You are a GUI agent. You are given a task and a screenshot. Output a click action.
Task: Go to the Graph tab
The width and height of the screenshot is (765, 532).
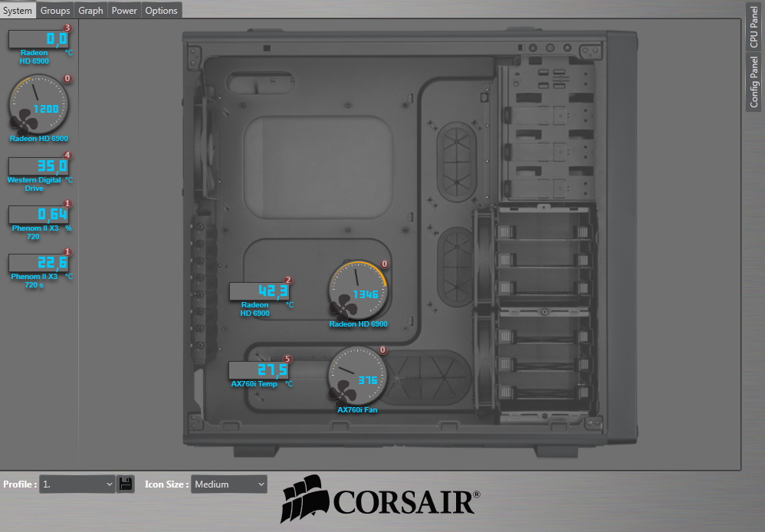pos(90,10)
